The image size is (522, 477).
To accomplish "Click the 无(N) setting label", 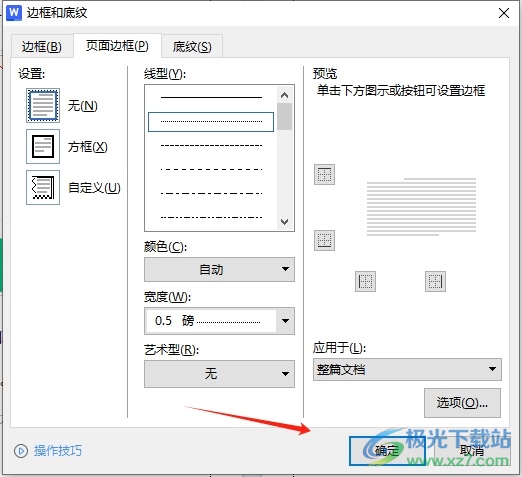I will [83, 106].
